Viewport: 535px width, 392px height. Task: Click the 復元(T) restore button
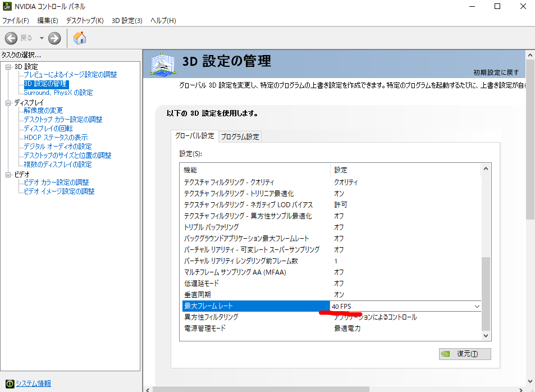pos(465,354)
